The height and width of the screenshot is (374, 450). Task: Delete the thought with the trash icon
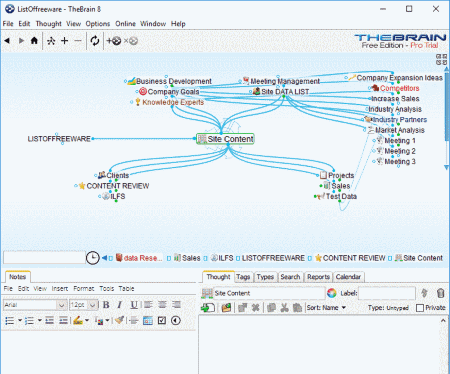pos(440,293)
